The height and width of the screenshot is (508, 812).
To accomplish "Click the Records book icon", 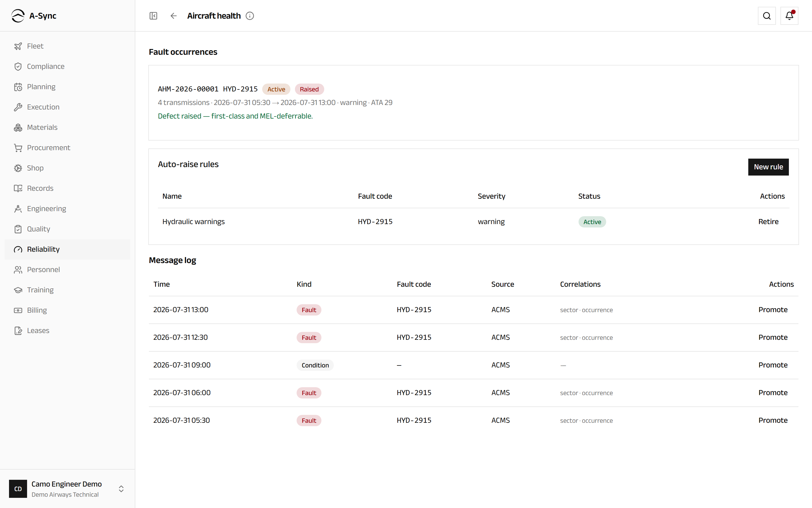I will pyautogui.click(x=18, y=189).
